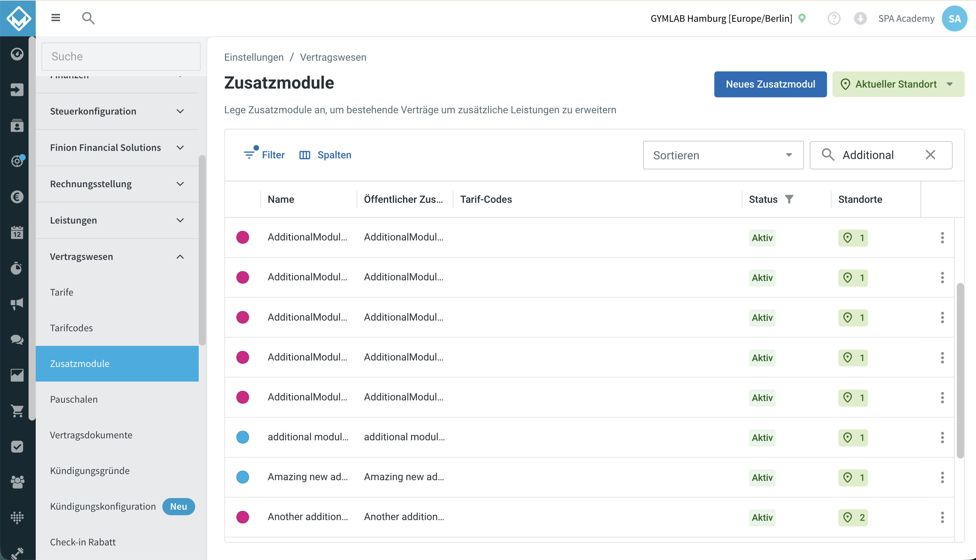
Task: Expand the Leistungen section
Action: click(x=117, y=220)
